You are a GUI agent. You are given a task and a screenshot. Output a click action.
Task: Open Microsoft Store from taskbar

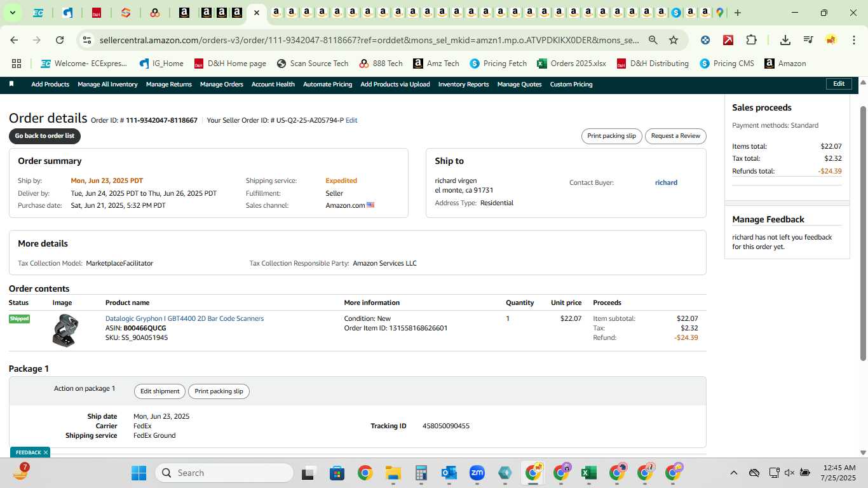337,473
